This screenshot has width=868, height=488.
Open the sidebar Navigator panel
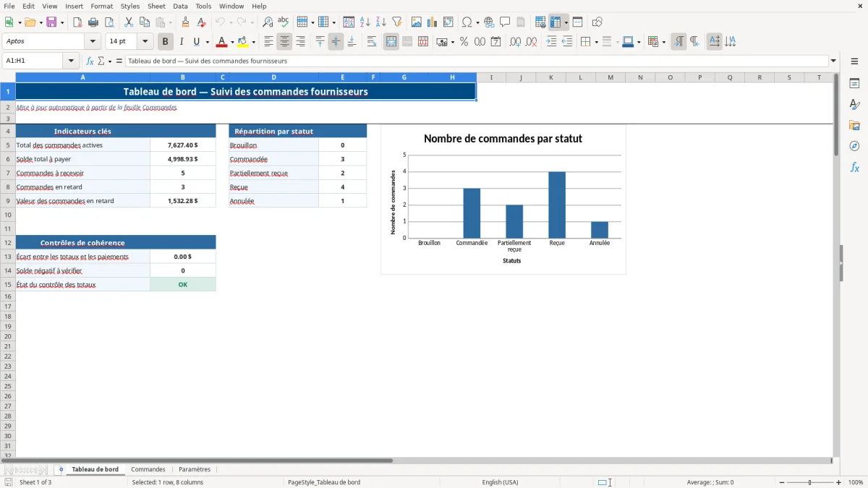854,146
